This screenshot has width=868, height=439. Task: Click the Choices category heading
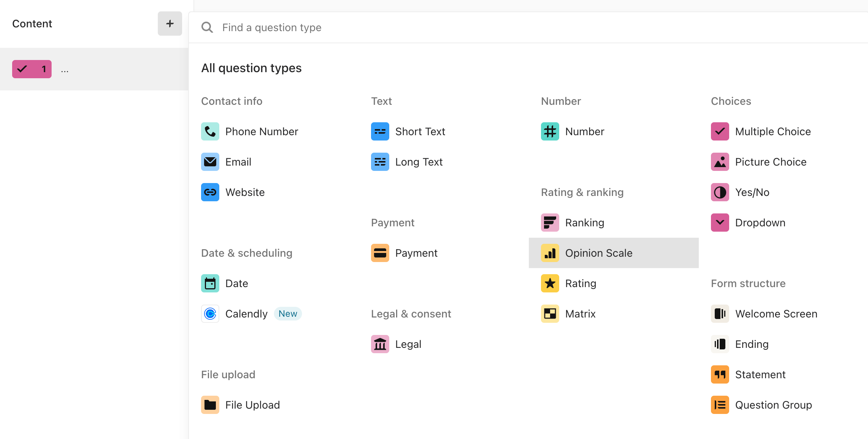tap(731, 101)
